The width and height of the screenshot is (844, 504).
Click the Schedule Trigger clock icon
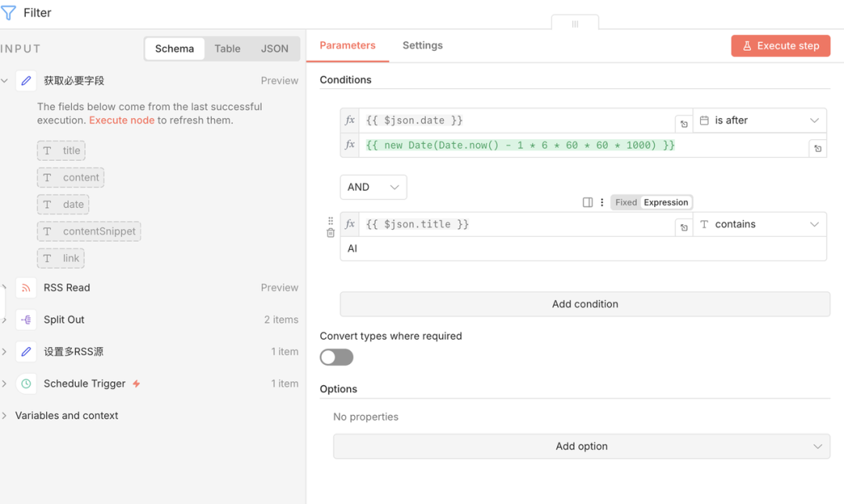[26, 384]
